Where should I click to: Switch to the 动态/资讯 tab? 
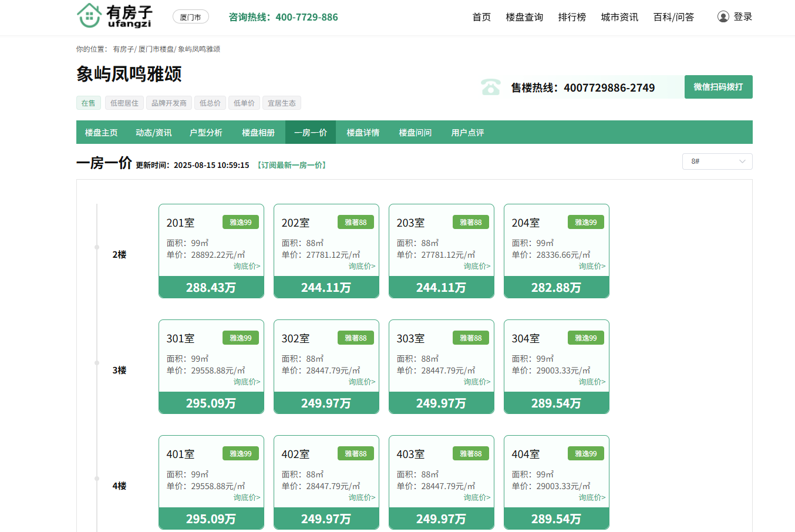(x=154, y=133)
